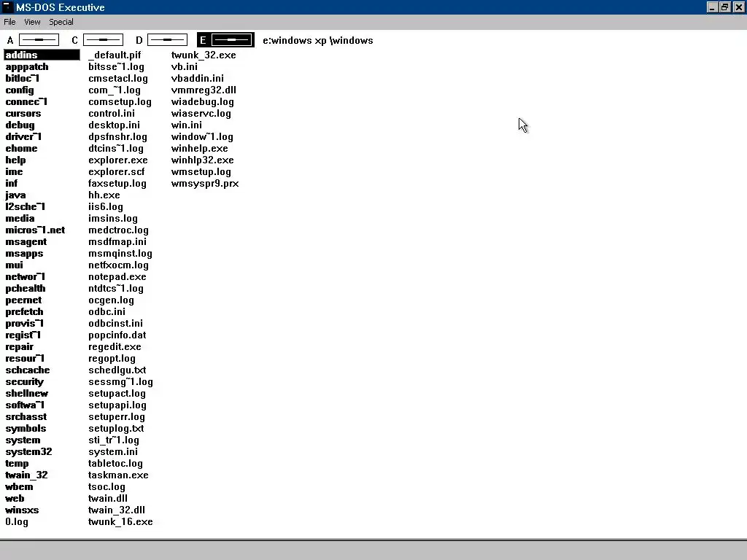Select the ehome directory
747x560 pixels.
[21, 148]
